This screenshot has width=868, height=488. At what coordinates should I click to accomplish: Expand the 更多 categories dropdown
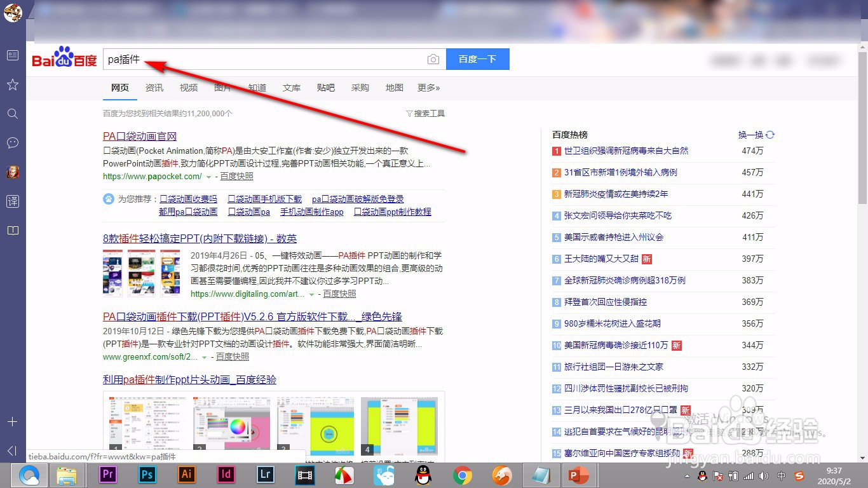click(x=428, y=88)
